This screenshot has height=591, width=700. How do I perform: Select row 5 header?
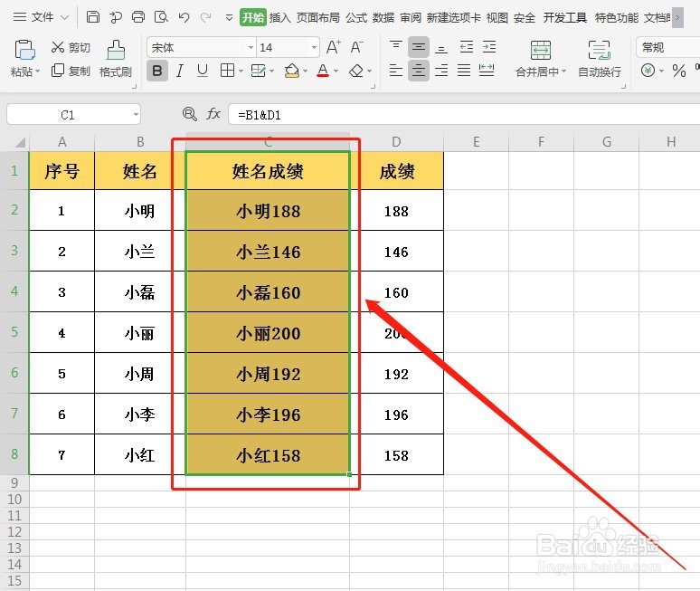tap(14, 332)
